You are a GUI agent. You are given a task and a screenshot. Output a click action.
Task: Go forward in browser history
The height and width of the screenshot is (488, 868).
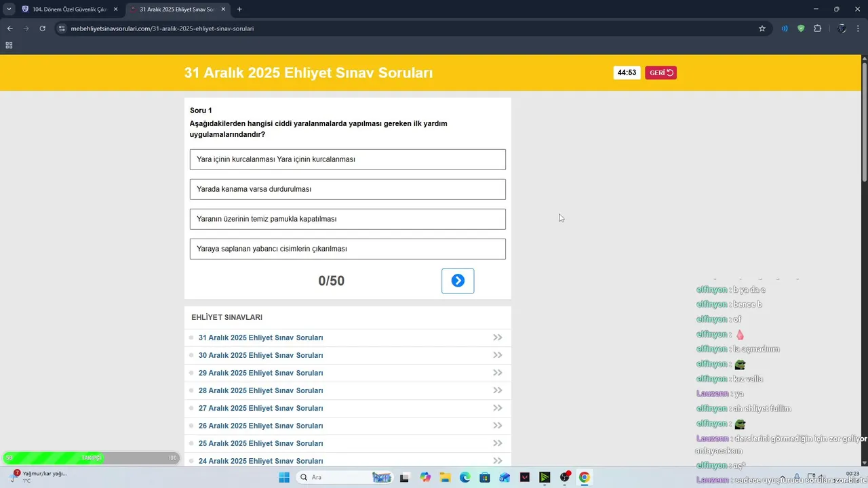point(26,28)
